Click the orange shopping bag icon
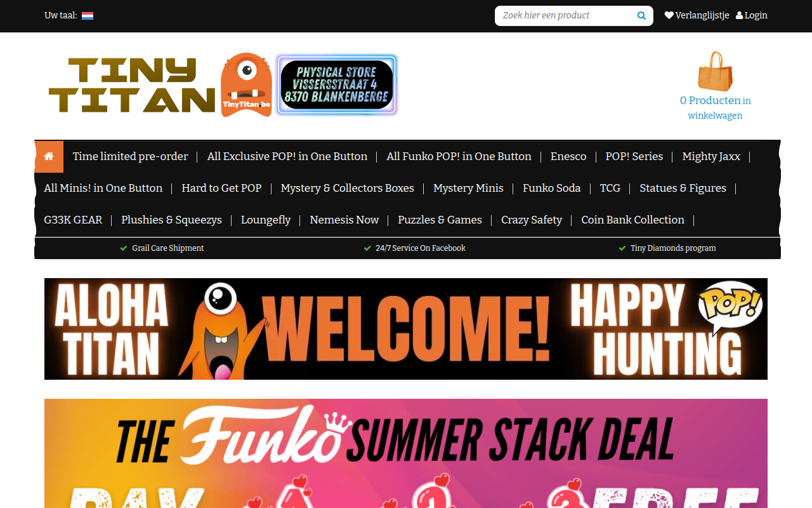This screenshot has height=508, width=812. tap(715, 71)
